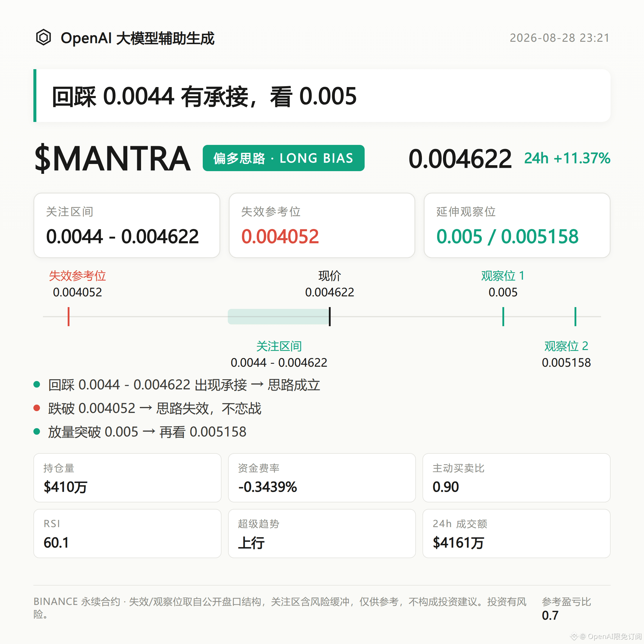Select the "现价" label above the price line
The image size is (644, 644).
coord(330,276)
